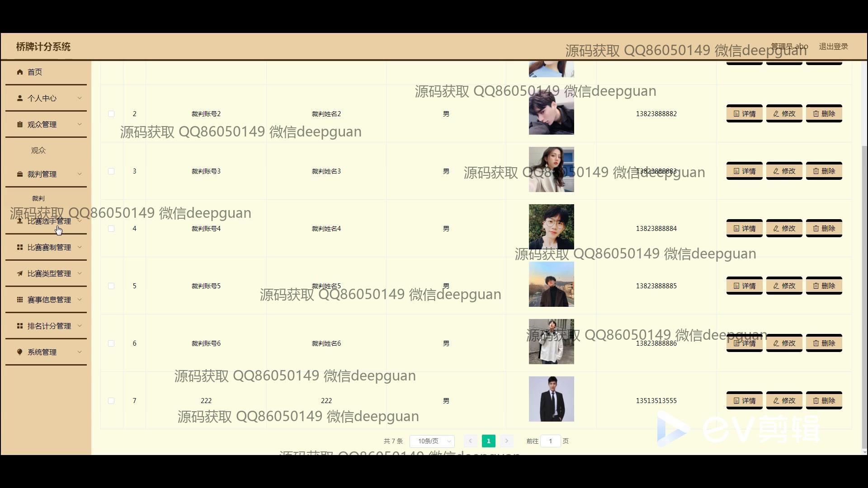
Task: Click the briefcase icon next to 裁判管理
Action: [20, 174]
